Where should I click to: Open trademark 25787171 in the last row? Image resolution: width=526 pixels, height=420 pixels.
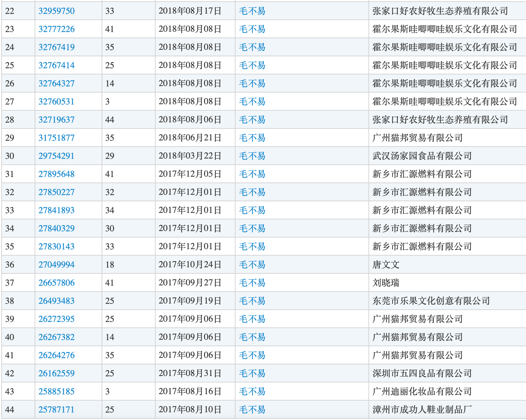56,409
